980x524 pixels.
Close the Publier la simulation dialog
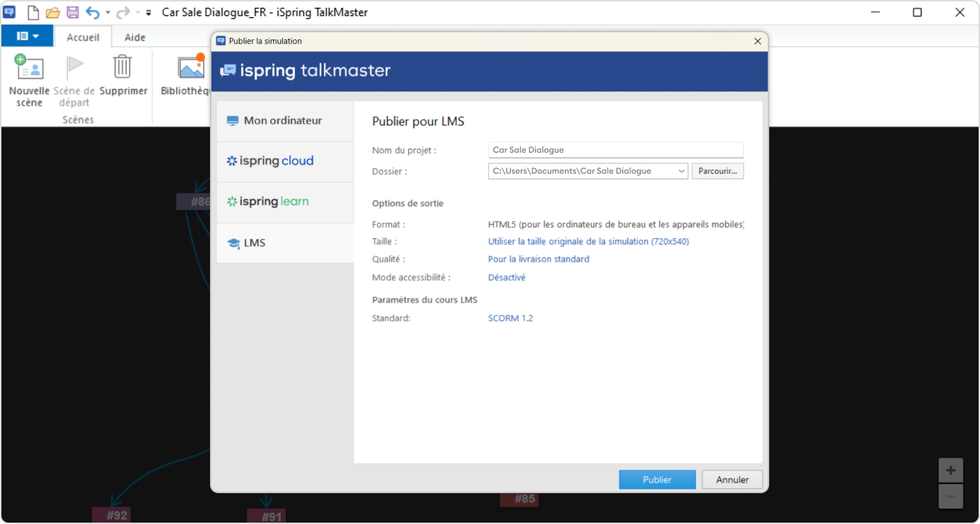click(757, 41)
